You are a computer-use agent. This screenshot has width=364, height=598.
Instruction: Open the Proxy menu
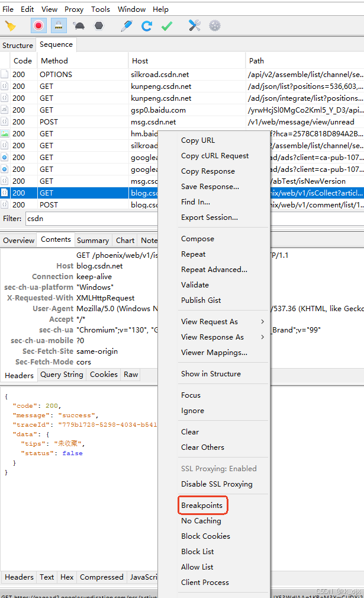[x=74, y=9]
